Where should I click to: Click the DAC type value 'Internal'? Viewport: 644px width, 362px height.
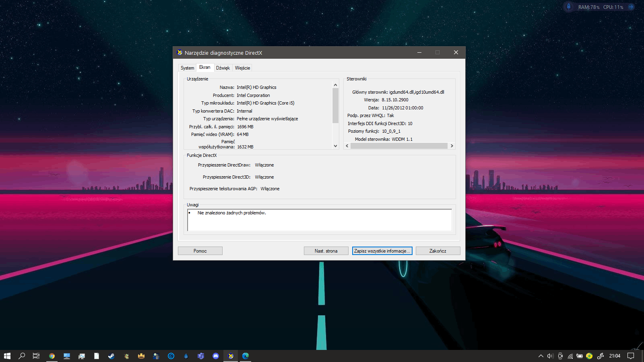[x=244, y=111]
